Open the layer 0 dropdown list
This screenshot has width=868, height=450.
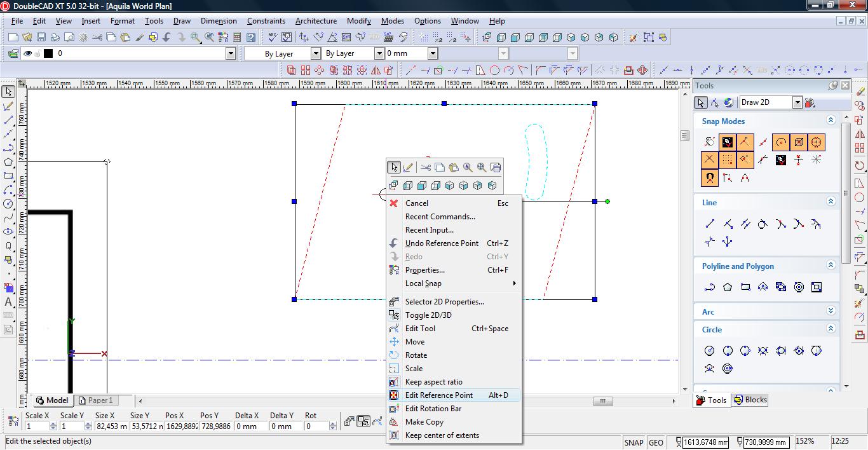coord(231,53)
